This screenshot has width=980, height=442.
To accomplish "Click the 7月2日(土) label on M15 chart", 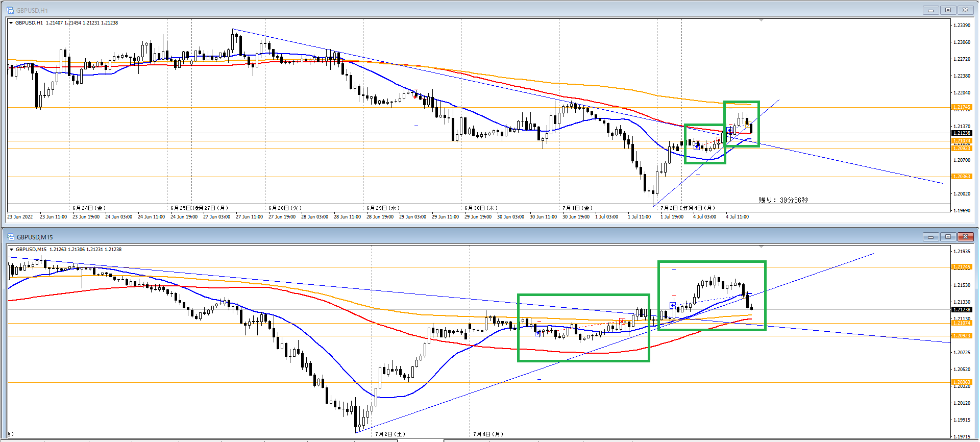I will point(391,434).
